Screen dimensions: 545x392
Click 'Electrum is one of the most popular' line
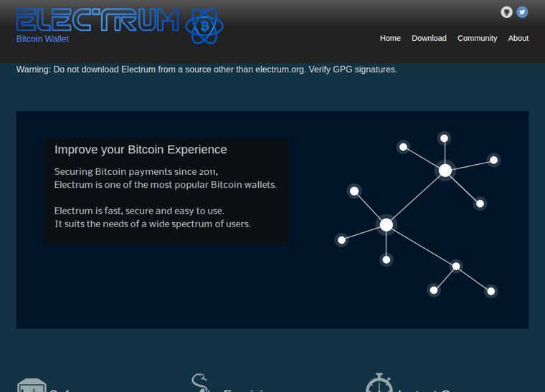coord(166,185)
